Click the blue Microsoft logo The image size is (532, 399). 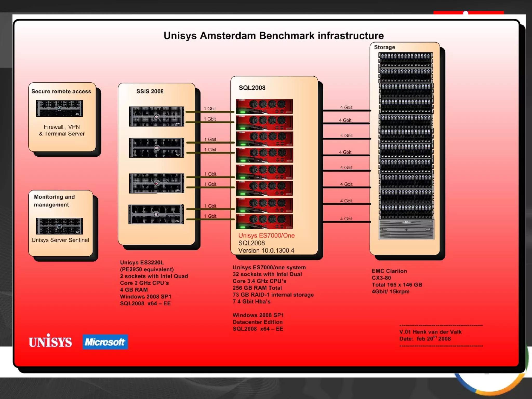pyautogui.click(x=105, y=342)
